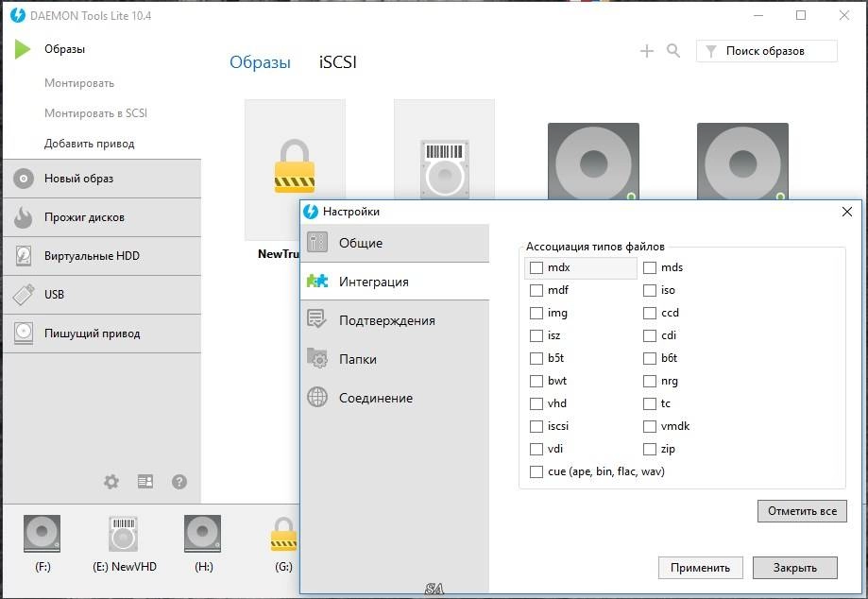Select the (E:) NewVHD drive icon
The height and width of the screenshot is (599, 868).
point(123,534)
